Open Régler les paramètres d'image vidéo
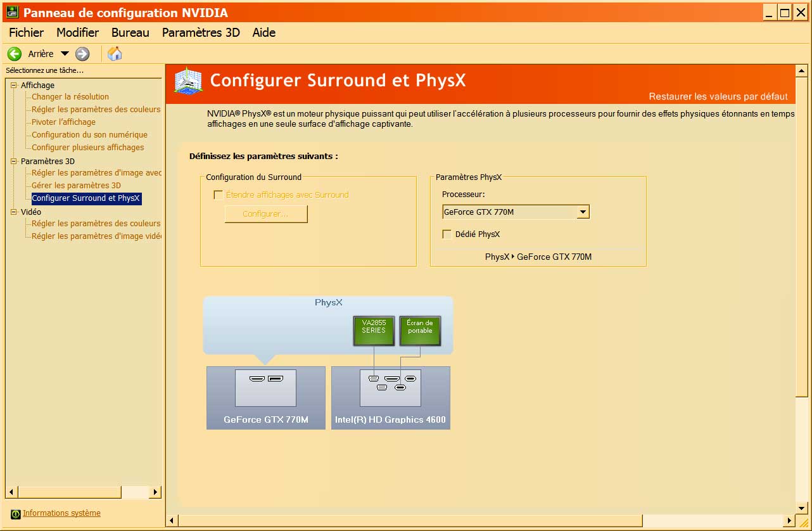Screen dimensions: 812x531 point(97,236)
